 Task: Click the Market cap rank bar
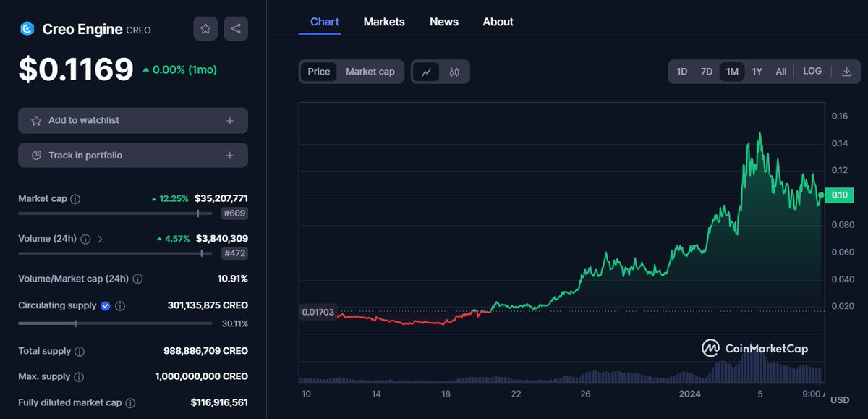pos(115,213)
